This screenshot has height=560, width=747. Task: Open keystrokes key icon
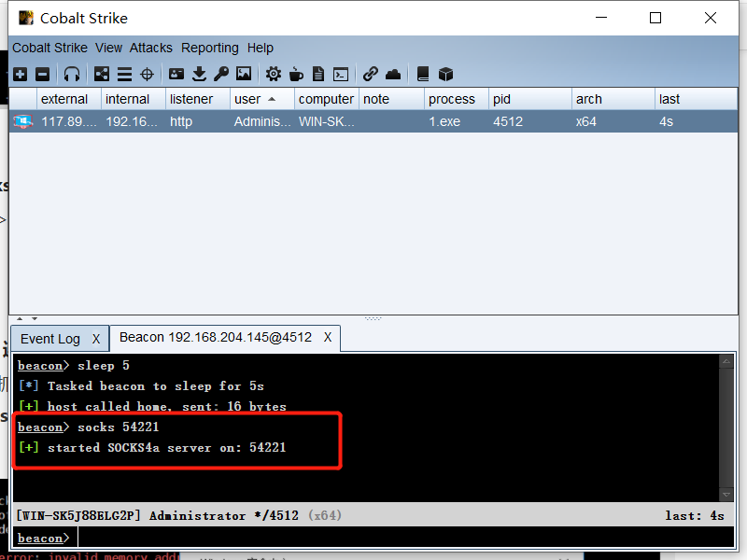point(221,75)
